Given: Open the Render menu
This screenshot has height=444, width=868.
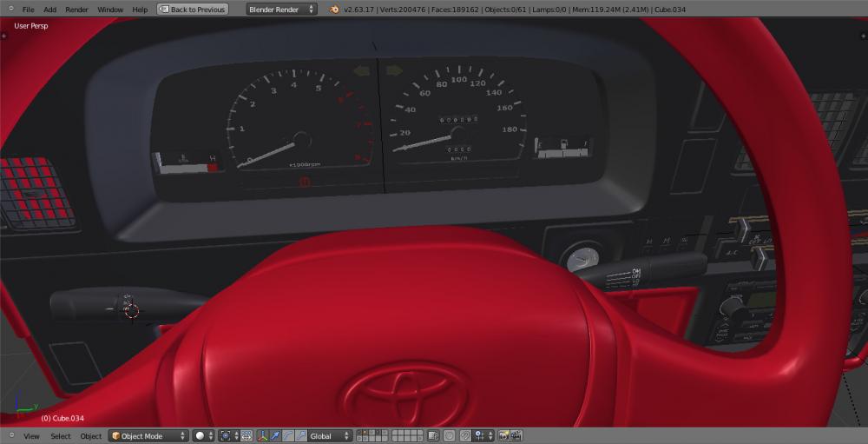Looking at the screenshot, I should pyautogui.click(x=77, y=10).
